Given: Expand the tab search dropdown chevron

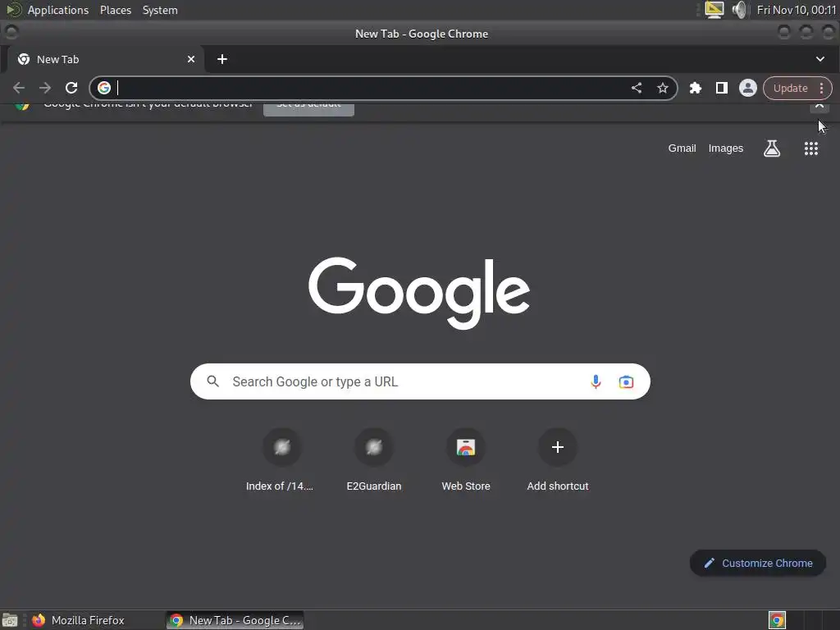Looking at the screenshot, I should click(x=819, y=59).
